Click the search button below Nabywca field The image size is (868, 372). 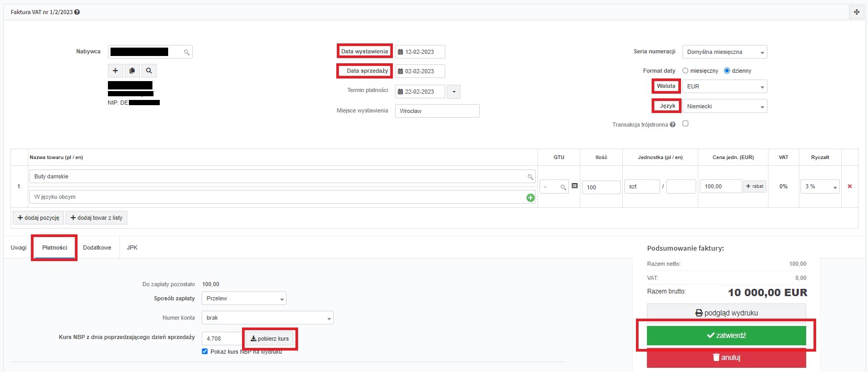(149, 71)
